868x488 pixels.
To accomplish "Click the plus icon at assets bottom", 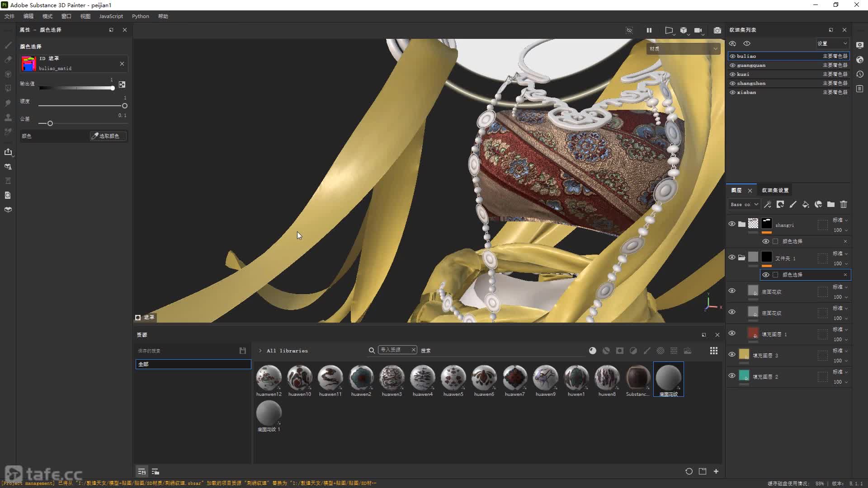I will (x=716, y=471).
